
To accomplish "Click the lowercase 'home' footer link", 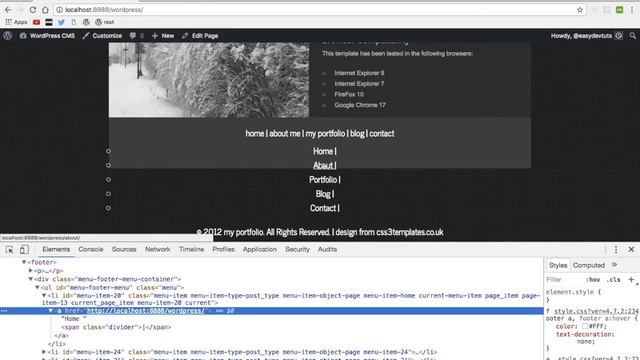I will click(254, 133).
